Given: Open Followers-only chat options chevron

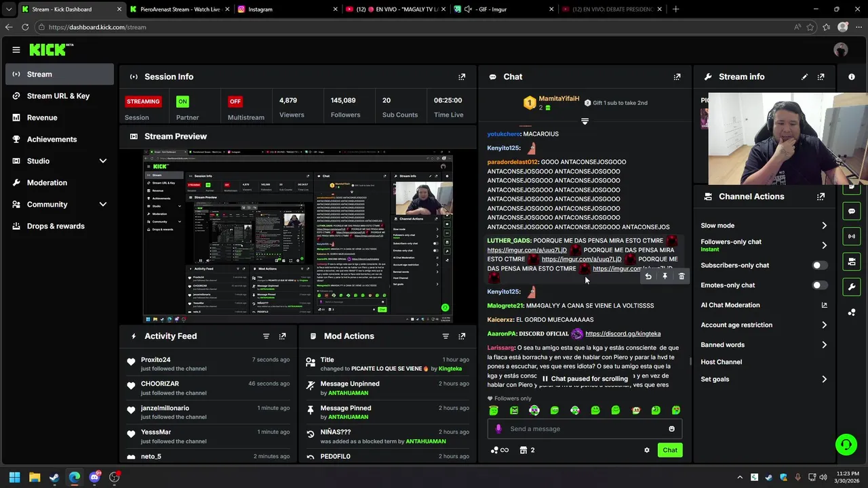Looking at the screenshot, I should (x=825, y=245).
